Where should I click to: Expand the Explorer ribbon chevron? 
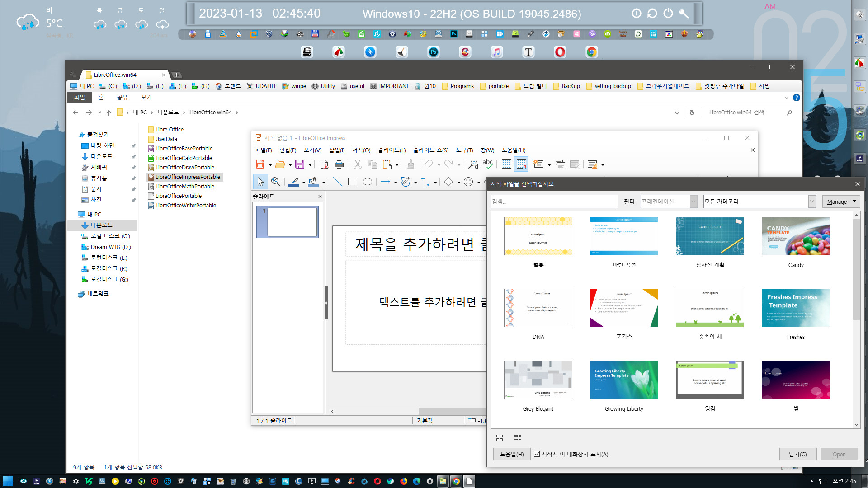[787, 98]
